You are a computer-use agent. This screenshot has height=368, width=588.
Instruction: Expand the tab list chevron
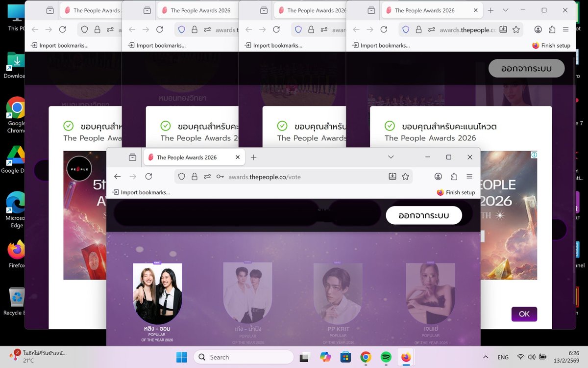(x=391, y=157)
